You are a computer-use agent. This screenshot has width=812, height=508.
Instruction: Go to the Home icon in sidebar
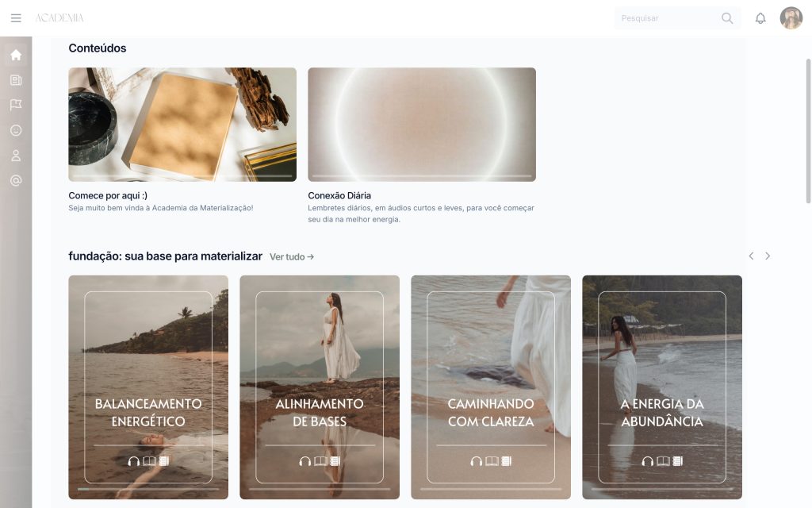(16, 55)
